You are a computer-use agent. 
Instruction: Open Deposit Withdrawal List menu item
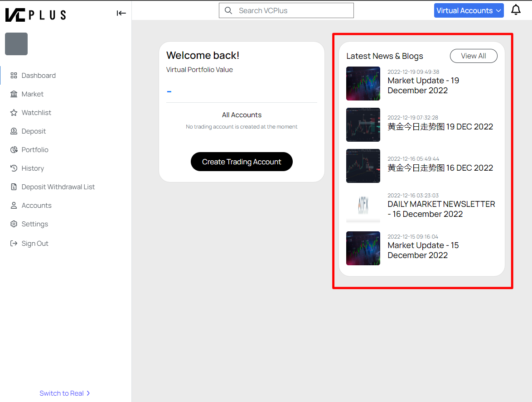click(58, 187)
